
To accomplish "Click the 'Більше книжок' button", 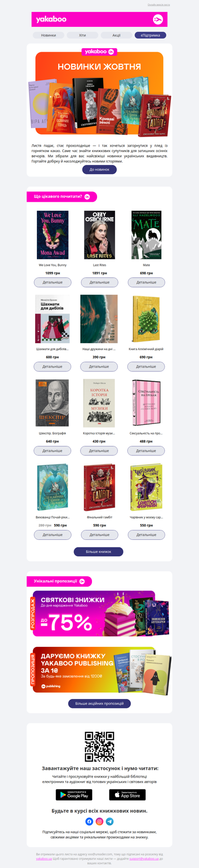I will pos(99,552).
